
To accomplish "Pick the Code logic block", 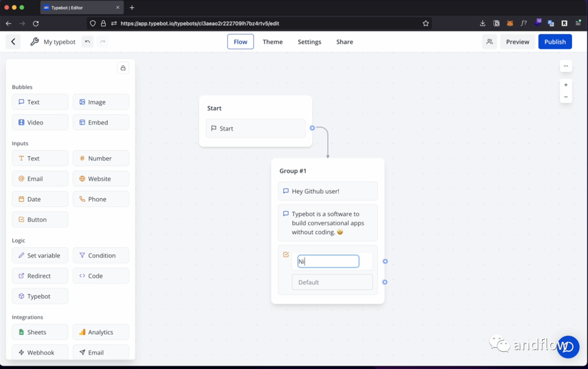I will tap(101, 275).
